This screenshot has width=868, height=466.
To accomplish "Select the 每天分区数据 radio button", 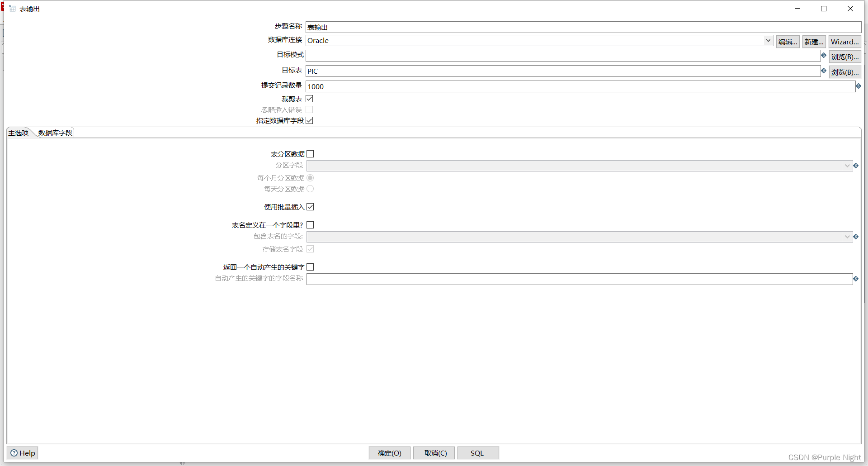I will click(311, 189).
